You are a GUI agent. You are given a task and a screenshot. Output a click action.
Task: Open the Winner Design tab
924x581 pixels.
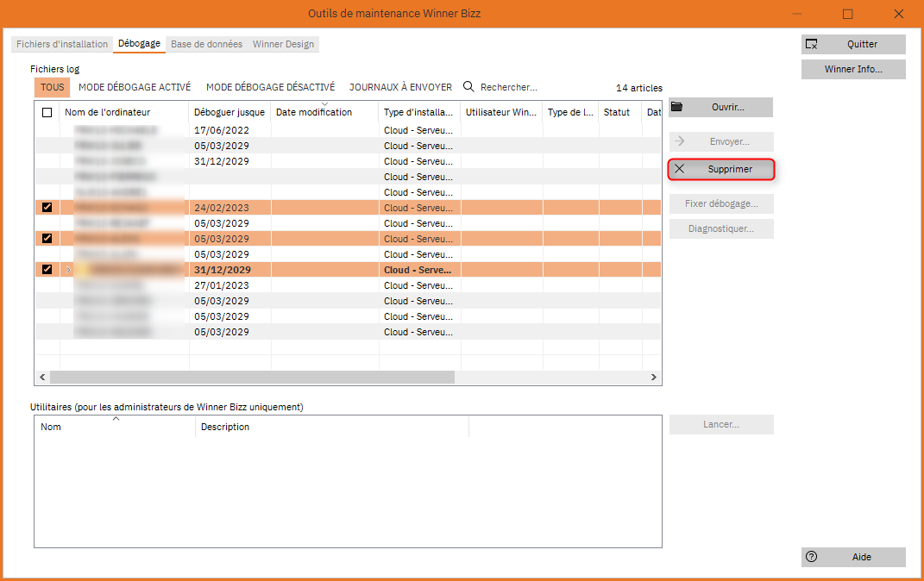pyautogui.click(x=284, y=44)
